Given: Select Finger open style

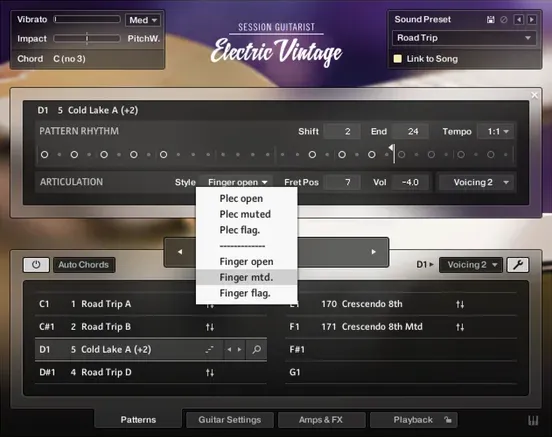Looking at the screenshot, I should 246,262.
